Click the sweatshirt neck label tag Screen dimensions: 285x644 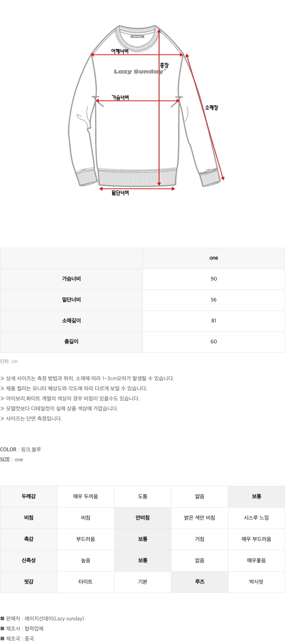tap(137, 36)
